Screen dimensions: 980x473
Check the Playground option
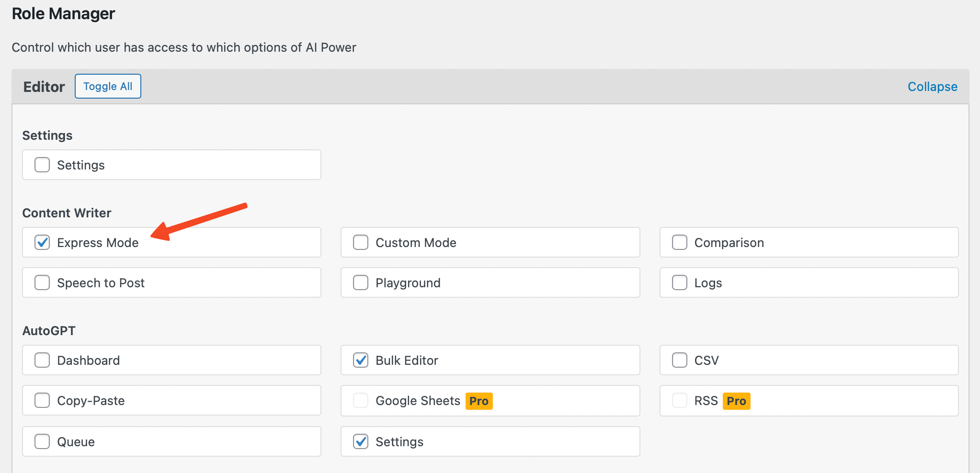point(361,282)
